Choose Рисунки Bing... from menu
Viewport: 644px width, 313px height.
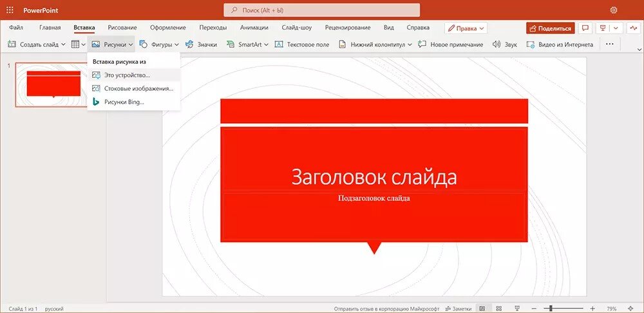(134, 102)
